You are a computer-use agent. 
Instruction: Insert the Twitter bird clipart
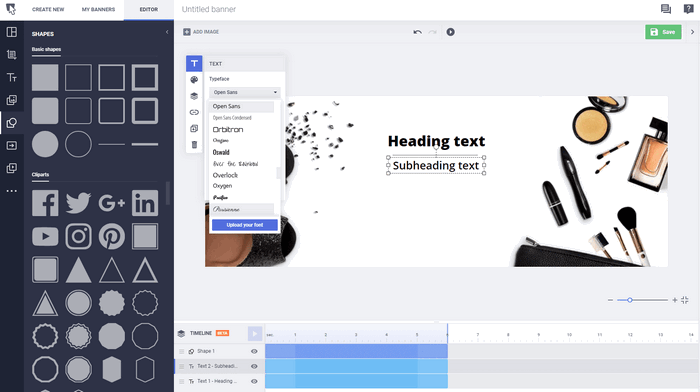click(x=78, y=203)
